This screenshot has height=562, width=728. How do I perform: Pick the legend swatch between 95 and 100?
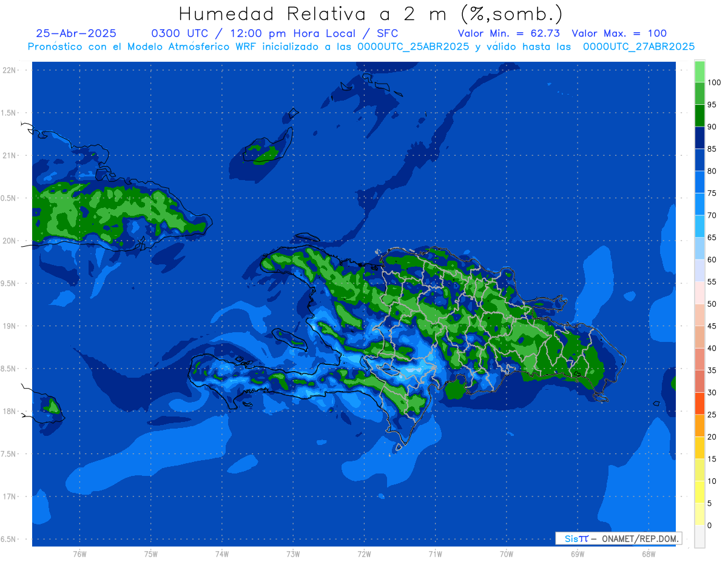tap(699, 93)
